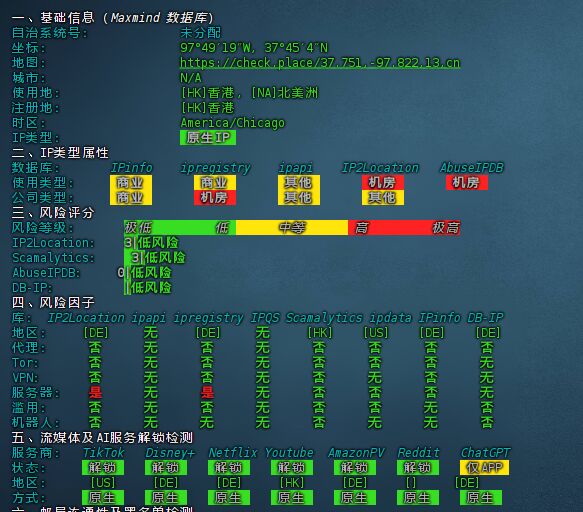Open the check.place map link
The height and width of the screenshot is (512, 583).
point(320,63)
